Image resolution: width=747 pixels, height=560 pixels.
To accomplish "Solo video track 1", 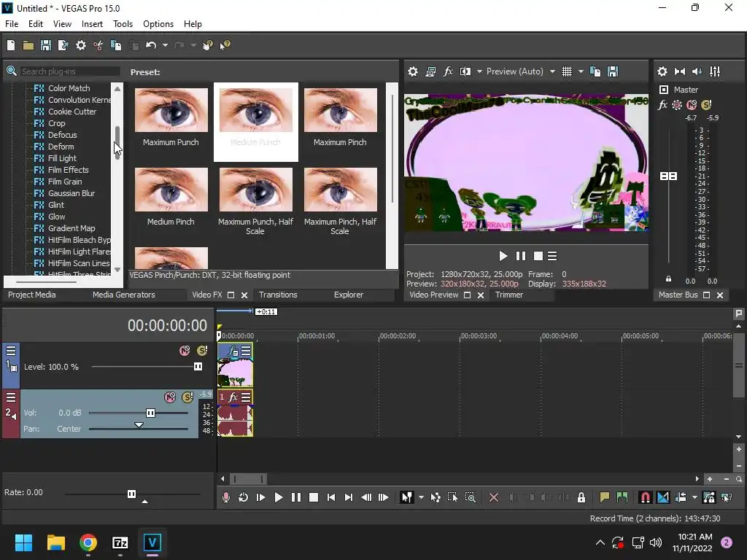I will (x=202, y=351).
